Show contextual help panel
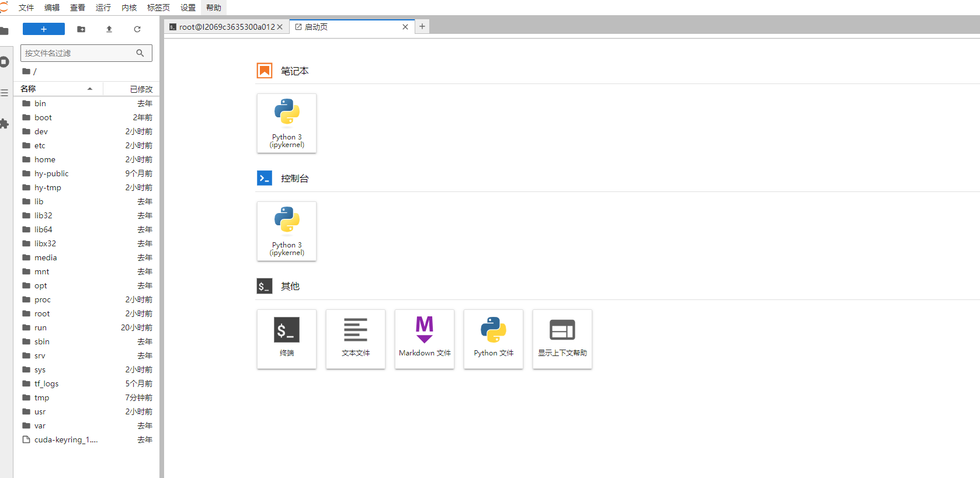Screen dimensions: 980x478 (562, 339)
